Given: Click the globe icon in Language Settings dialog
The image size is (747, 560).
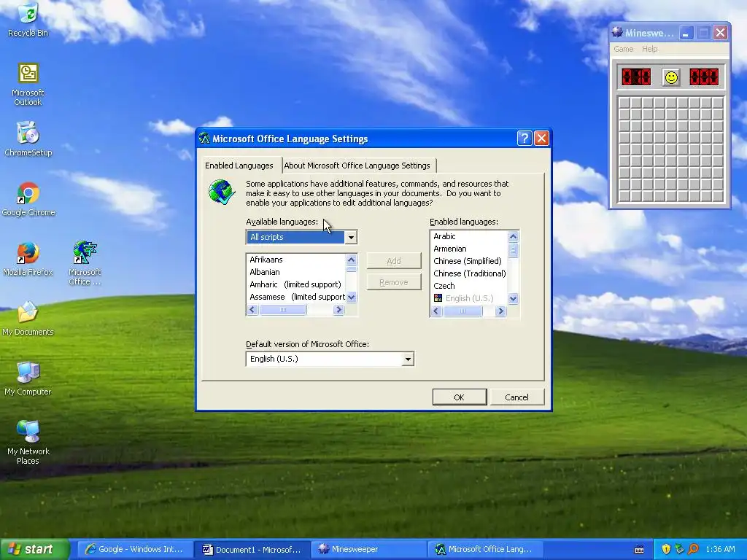Looking at the screenshot, I should 222,192.
